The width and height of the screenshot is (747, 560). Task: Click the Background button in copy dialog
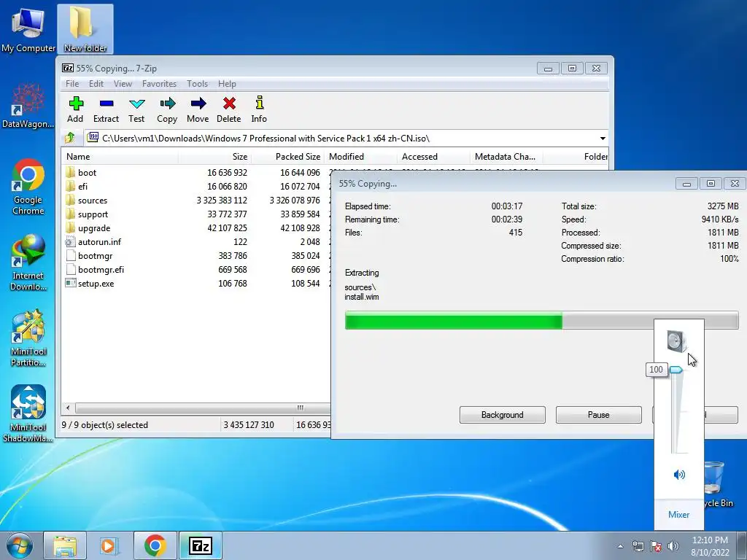503,415
